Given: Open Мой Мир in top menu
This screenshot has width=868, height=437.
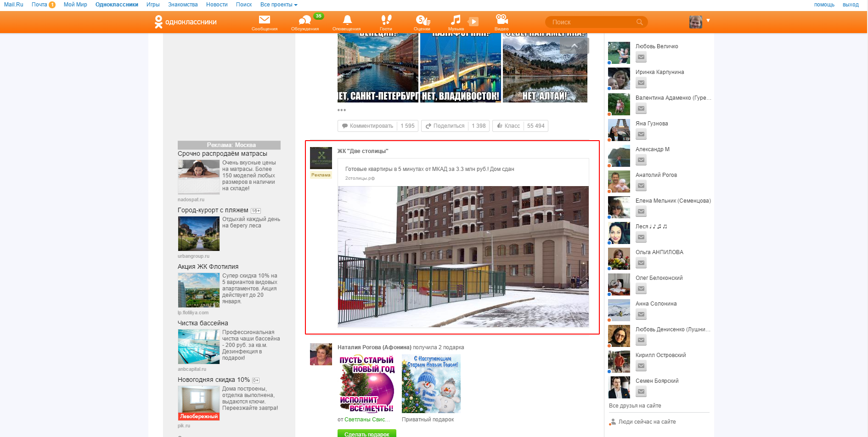Looking at the screenshot, I should 75,5.
